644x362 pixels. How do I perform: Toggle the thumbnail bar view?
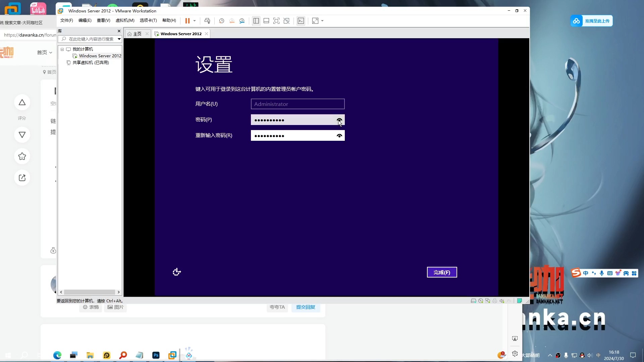point(267,21)
